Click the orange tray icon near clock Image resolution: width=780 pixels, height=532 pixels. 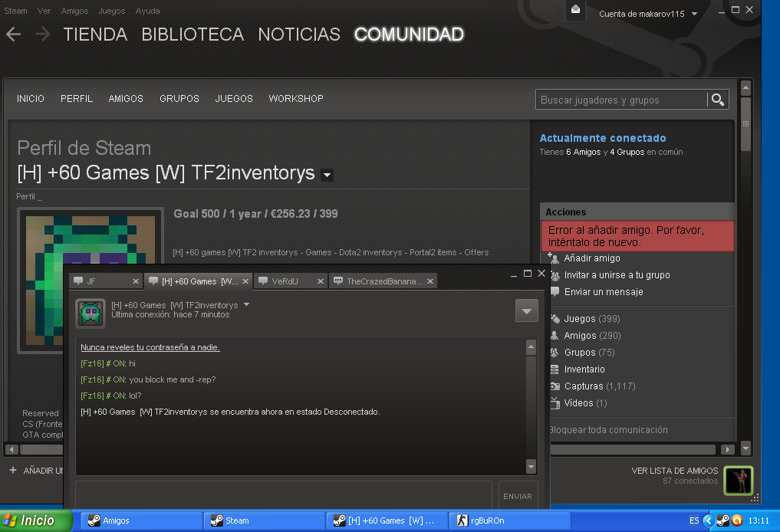(737, 521)
